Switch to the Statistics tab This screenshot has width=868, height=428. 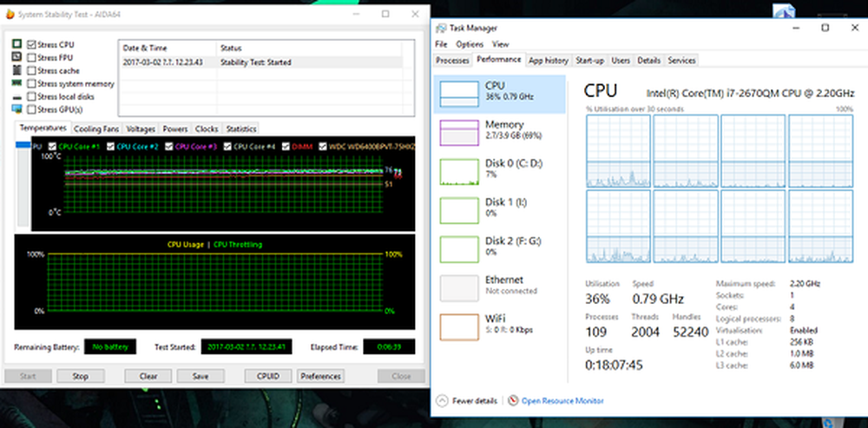click(x=240, y=128)
